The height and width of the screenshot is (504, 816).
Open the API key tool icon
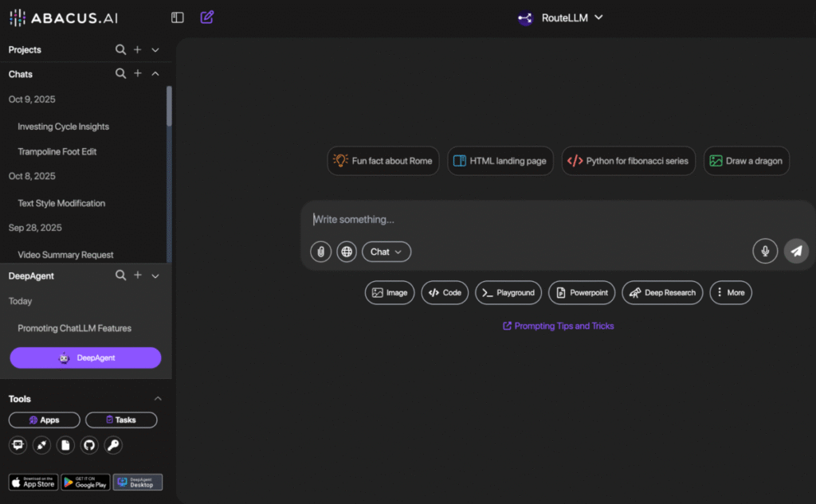113,445
